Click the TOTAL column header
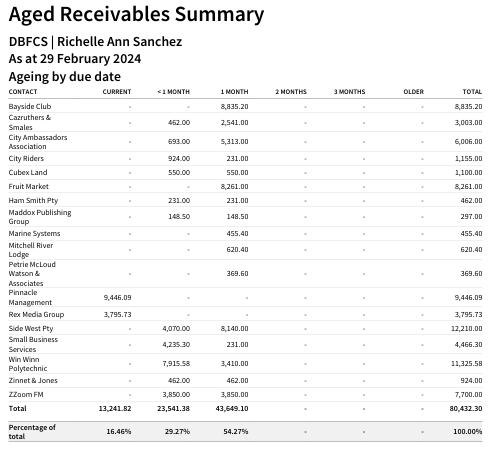 click(472, 92)
